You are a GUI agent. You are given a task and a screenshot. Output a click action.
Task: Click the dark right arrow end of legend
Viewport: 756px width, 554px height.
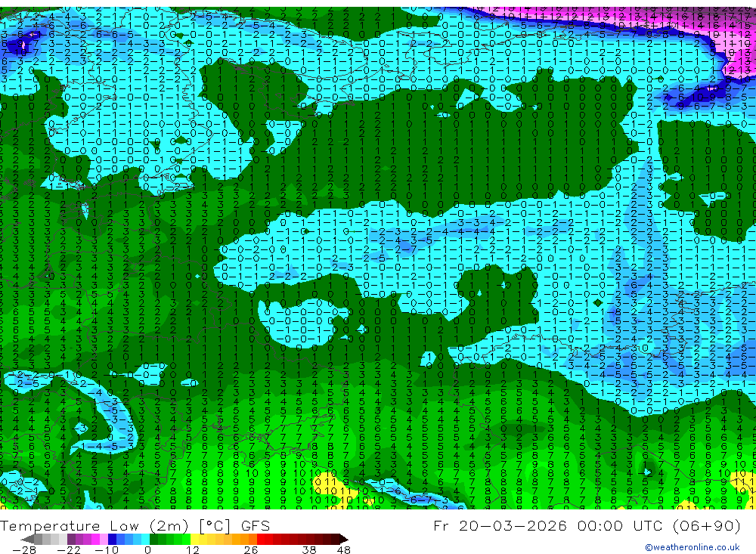click(344, 539)
